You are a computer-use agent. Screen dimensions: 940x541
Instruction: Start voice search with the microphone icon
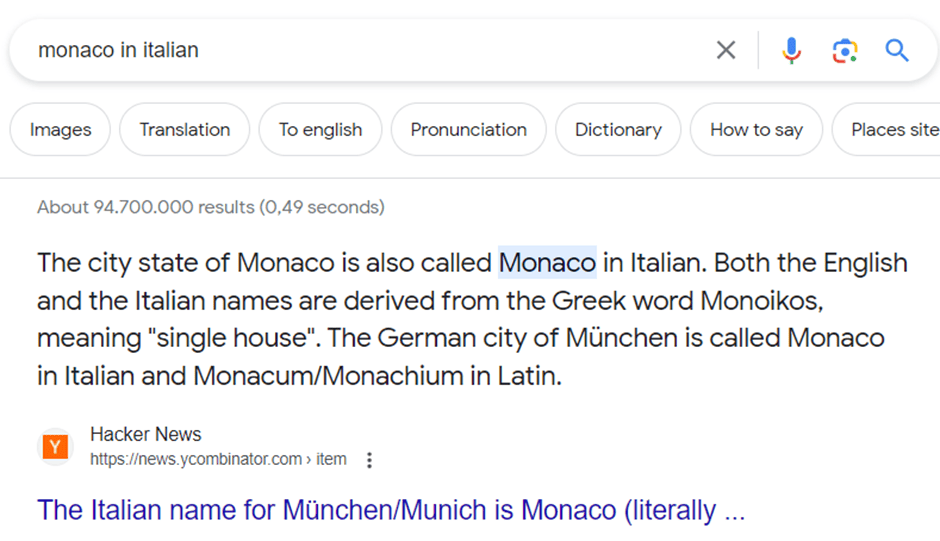pos(791,50)
